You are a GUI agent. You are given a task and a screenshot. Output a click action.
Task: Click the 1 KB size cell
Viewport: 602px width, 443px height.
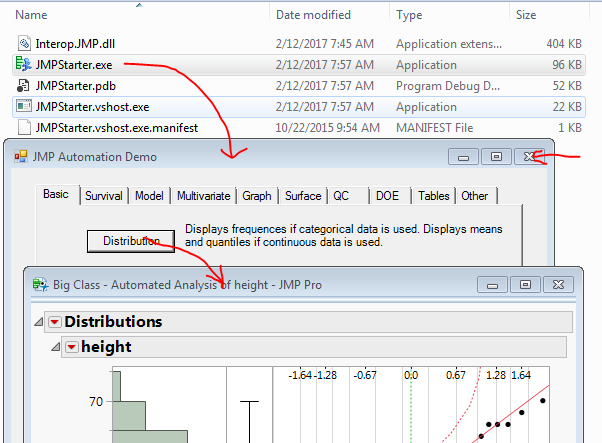pyautogui.click(x=570, y=128)
